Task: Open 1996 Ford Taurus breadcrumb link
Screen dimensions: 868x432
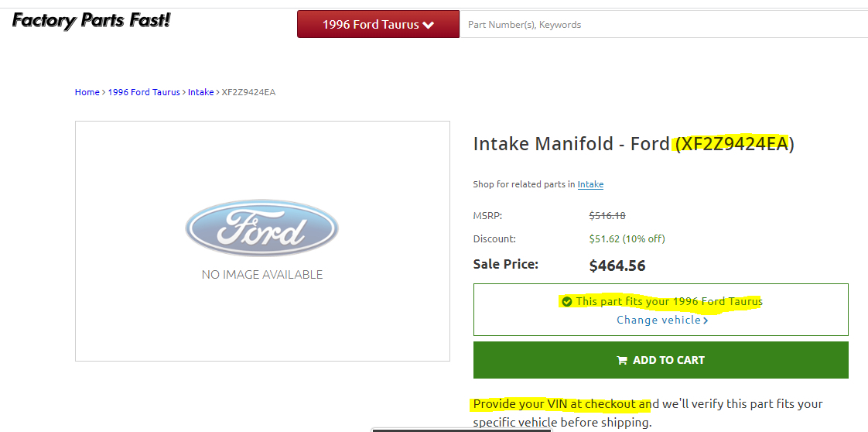Action: pos(144,92)
